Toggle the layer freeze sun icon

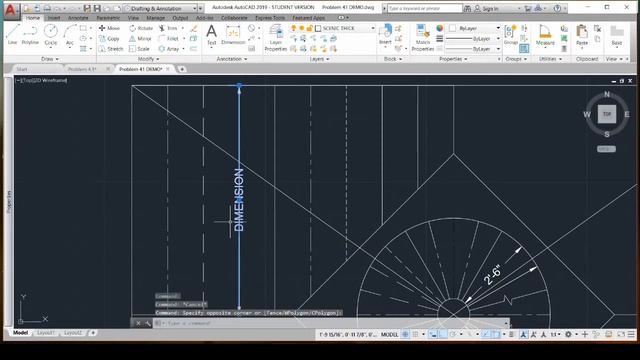(x=301, y=28)
